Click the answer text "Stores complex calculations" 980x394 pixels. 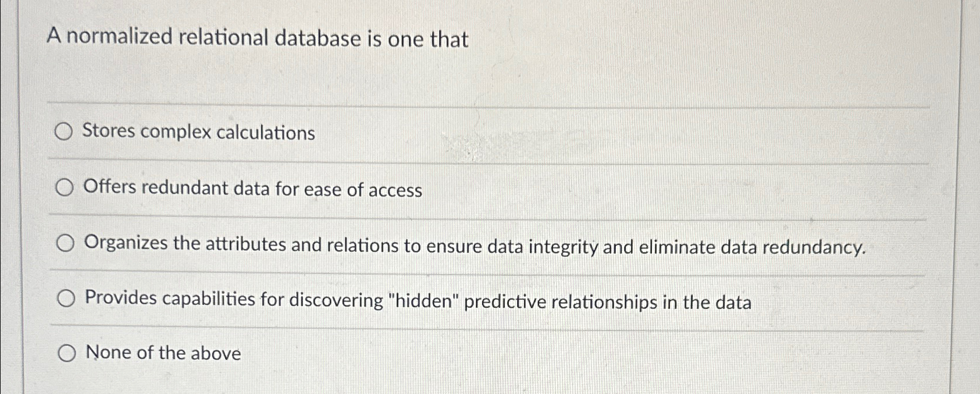tap(198, 133)
